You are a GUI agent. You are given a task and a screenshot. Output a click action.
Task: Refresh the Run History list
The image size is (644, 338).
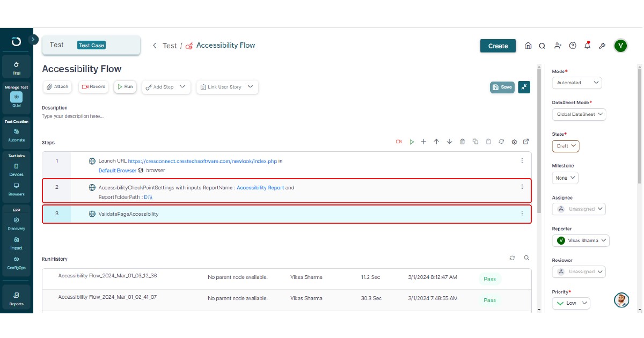513,258
